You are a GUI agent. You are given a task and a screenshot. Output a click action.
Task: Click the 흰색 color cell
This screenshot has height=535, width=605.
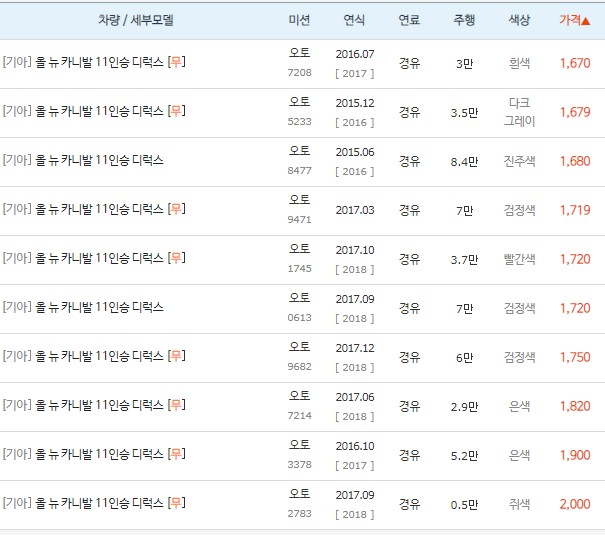[519, 63]
